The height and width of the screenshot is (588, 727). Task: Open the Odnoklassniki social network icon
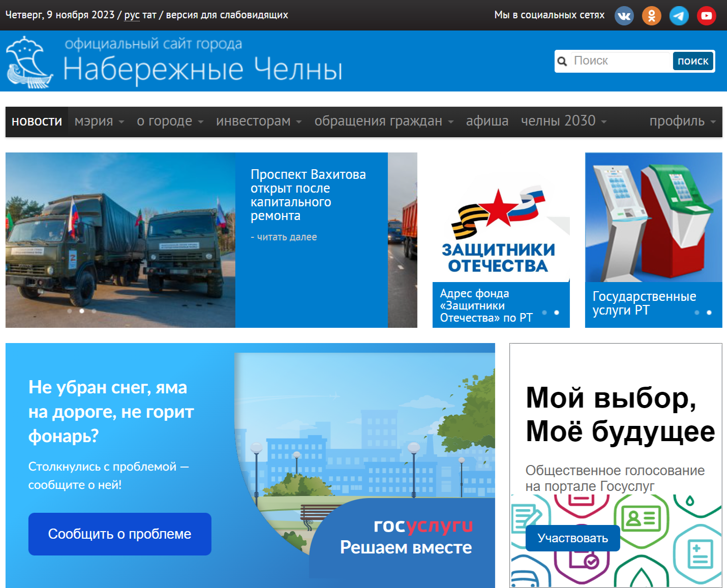pos(652,16)
